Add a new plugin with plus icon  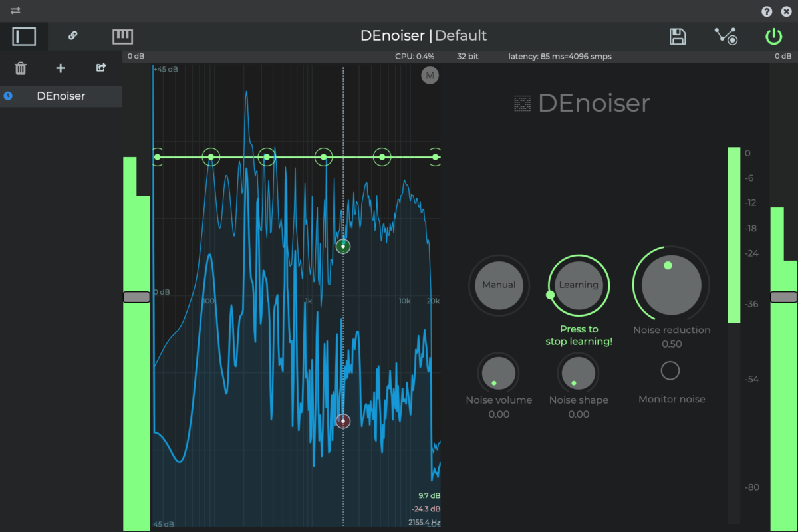(x=61, y=68)
